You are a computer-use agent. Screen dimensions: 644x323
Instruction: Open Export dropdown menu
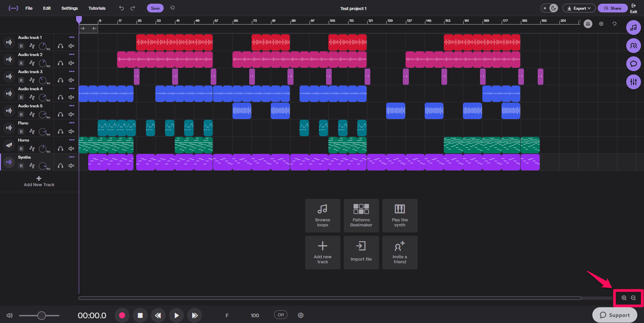[579, 8]
